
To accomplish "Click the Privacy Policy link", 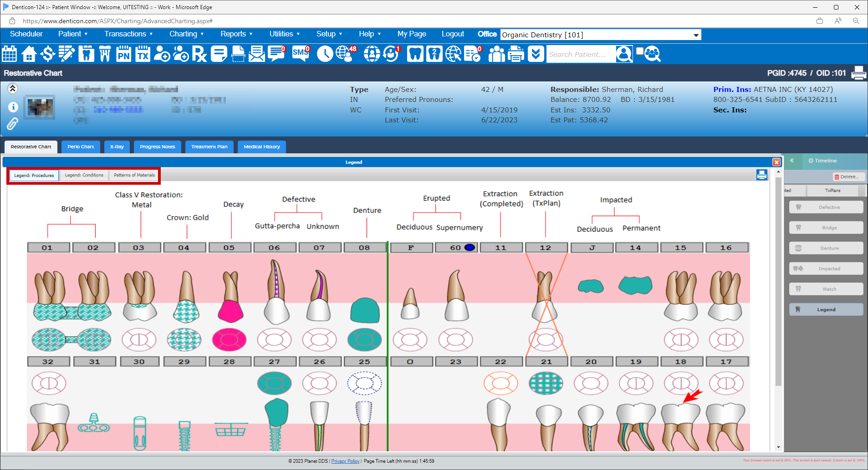I will click(345, 461).
